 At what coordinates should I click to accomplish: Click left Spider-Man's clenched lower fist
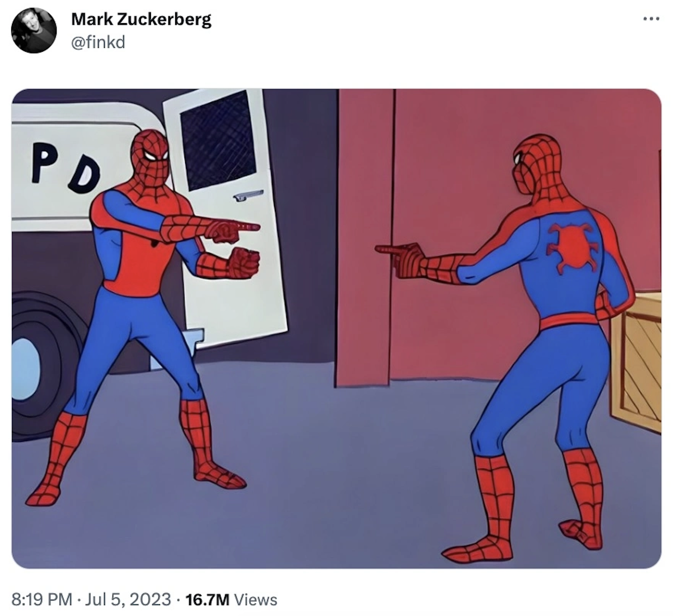[x=244, y=262]
